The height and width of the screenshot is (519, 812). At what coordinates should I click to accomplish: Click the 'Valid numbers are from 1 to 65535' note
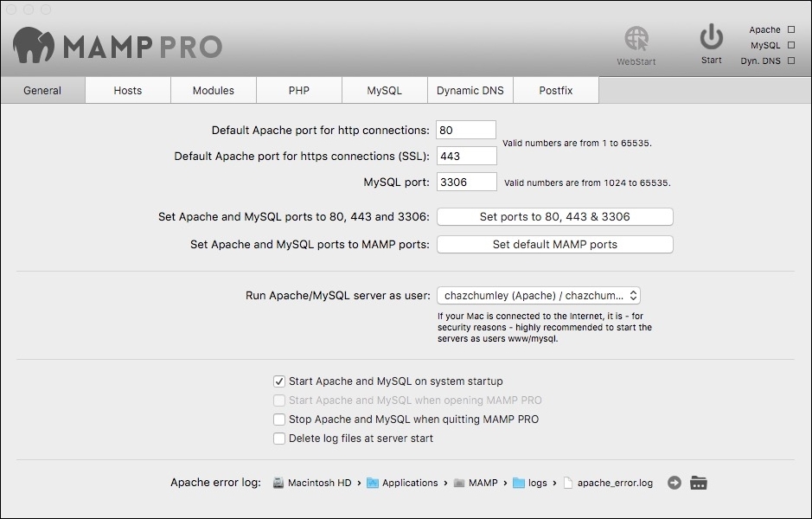578,143
